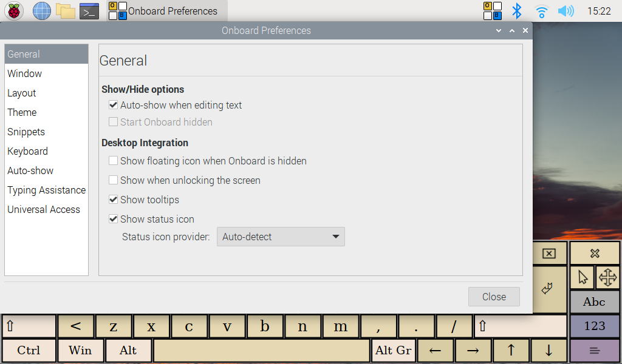Tap the right arrow key on Onboard
This screenshot has height=364, width=622.
point(473,351)
